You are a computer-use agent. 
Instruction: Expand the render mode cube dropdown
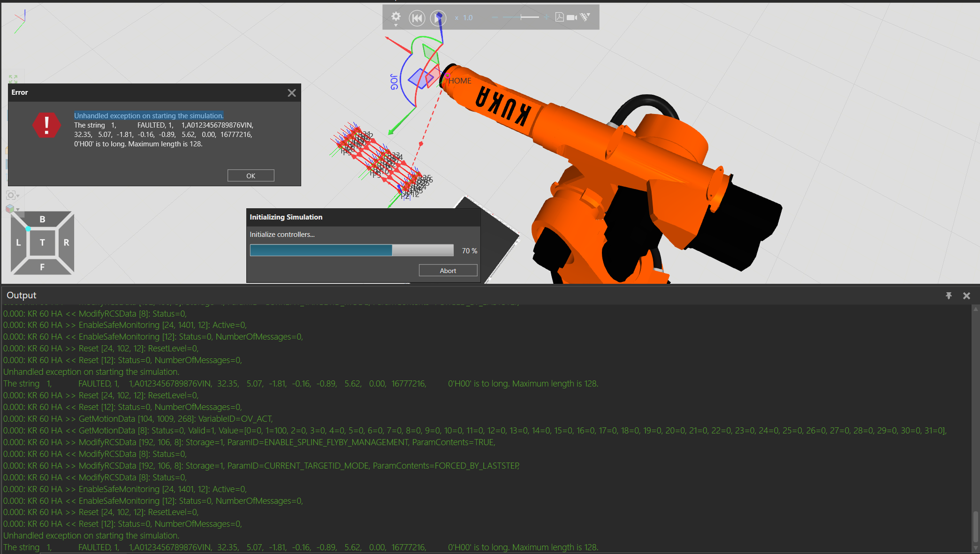coord(18,210)
